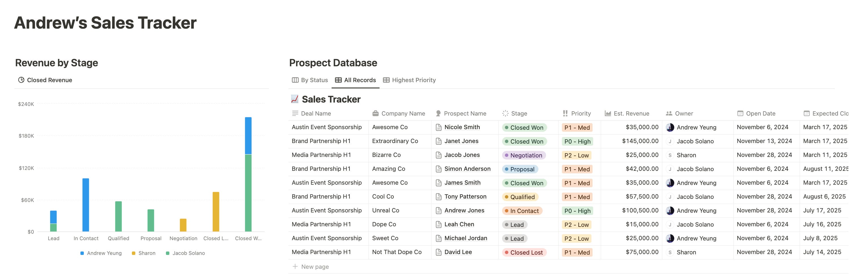The width and height of the screenshot is (868, 277).
Task: Open the Negotiation stage dropdown for Jacob Jones
Action: coord(524,155)
